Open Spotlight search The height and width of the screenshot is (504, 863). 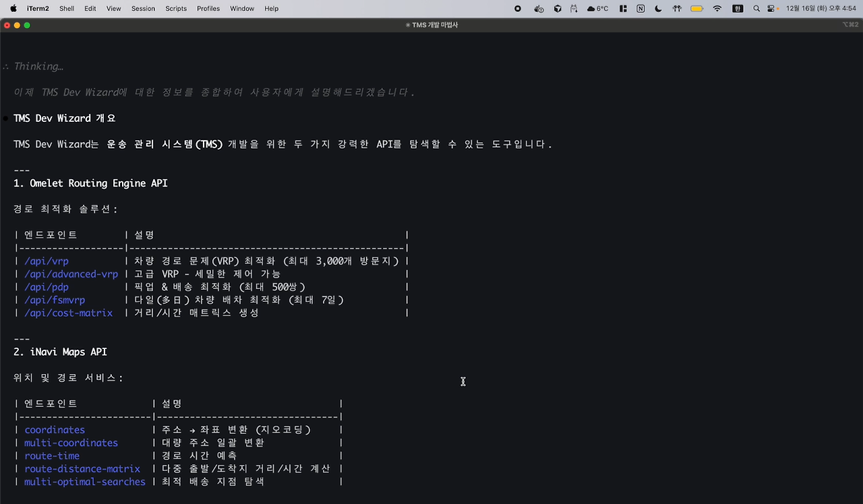756,9
